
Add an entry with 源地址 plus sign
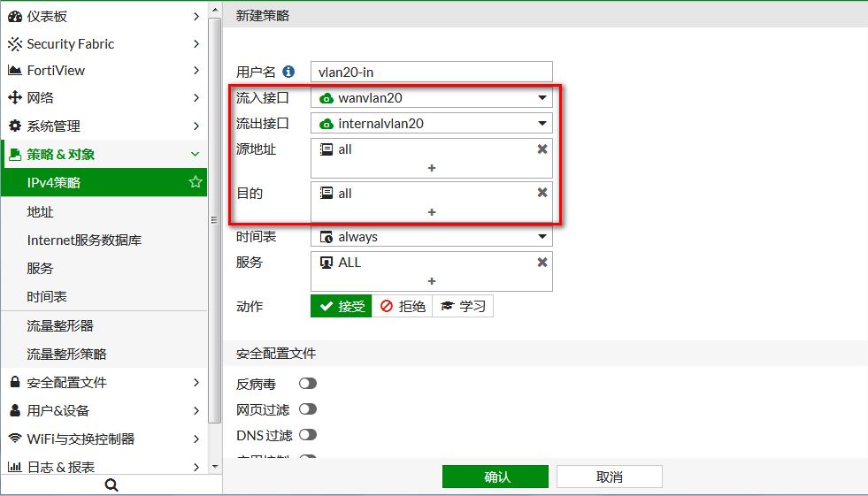pyautogui.click(x=432, y=167)
